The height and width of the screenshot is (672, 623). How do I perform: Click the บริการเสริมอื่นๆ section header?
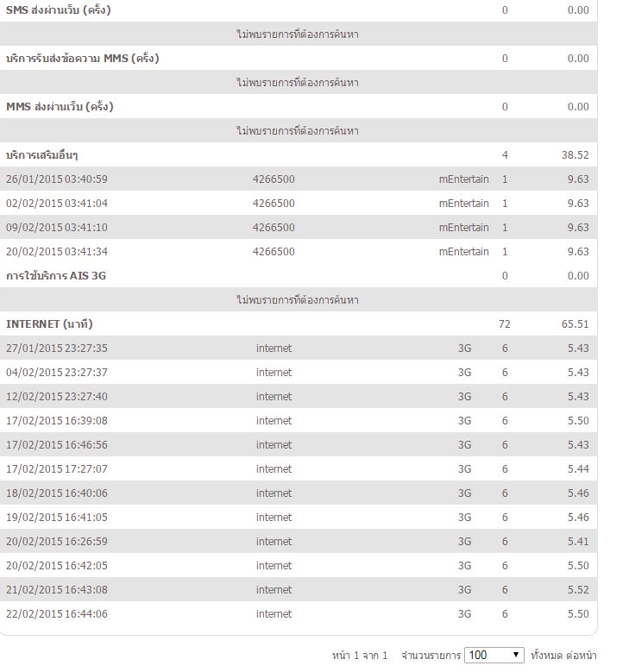pyautogui.click(x=299, y=154)
